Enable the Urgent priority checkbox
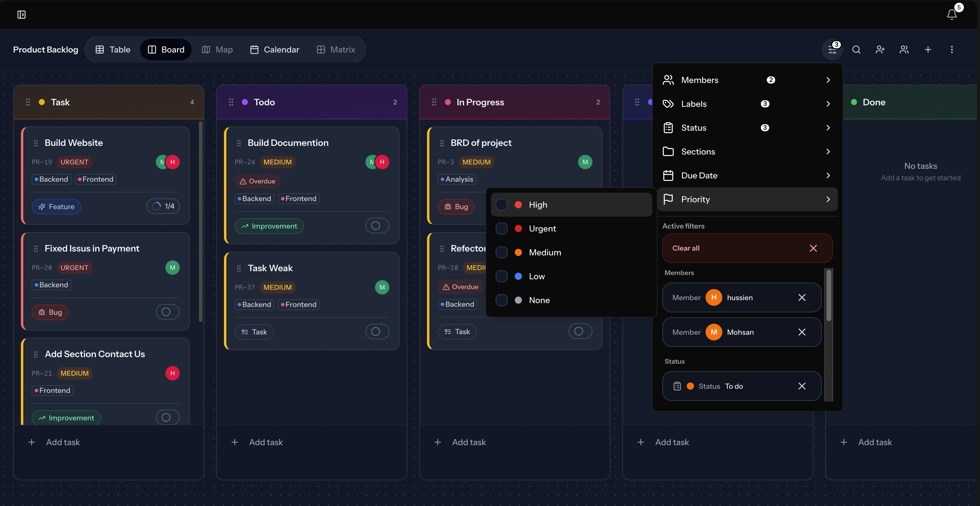 (x=501, y=229)
